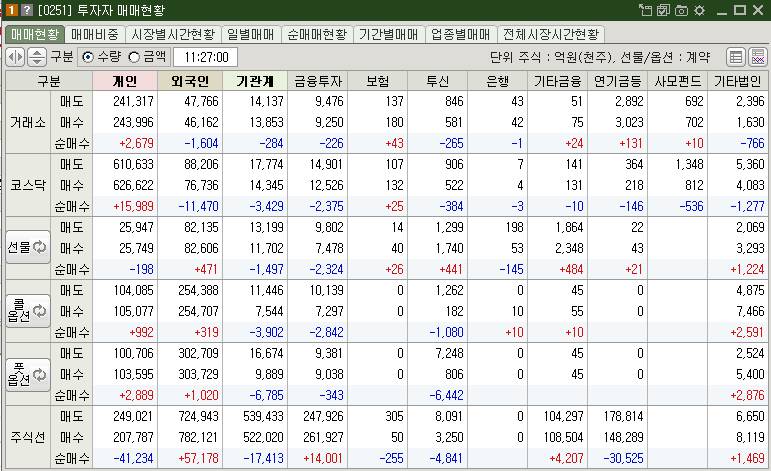Image resolution: width=771 pixels, height=471 pixels.
Task: Click the -11,470 코스닥 foreigner value
Action: pyautogui.click(x=198, y=206)
